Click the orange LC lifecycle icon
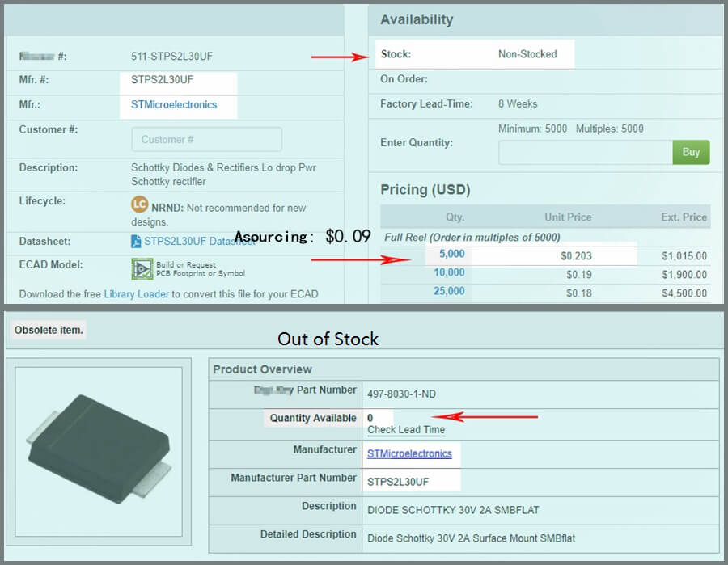Screen dimensions: 728x565 click(x=139, y=204)
